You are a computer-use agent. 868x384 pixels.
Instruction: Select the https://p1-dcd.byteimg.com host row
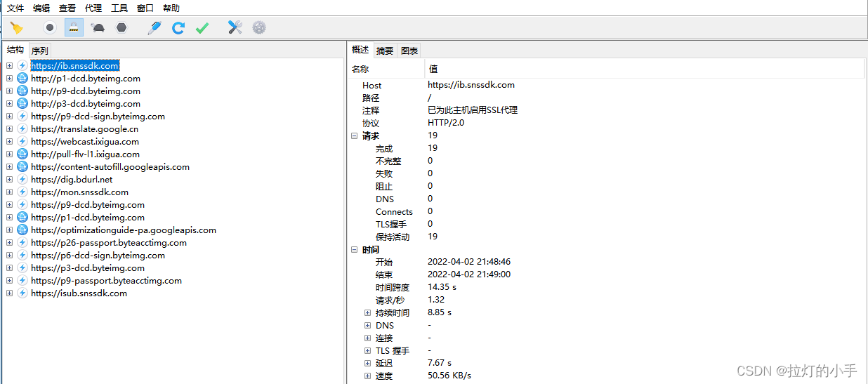point(88,217)
